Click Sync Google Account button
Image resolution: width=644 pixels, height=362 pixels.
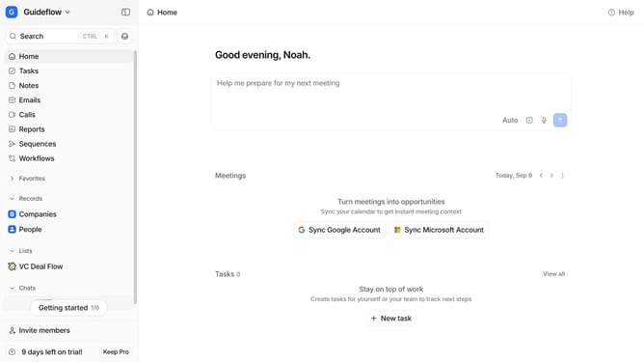click(x=339, y=230)
